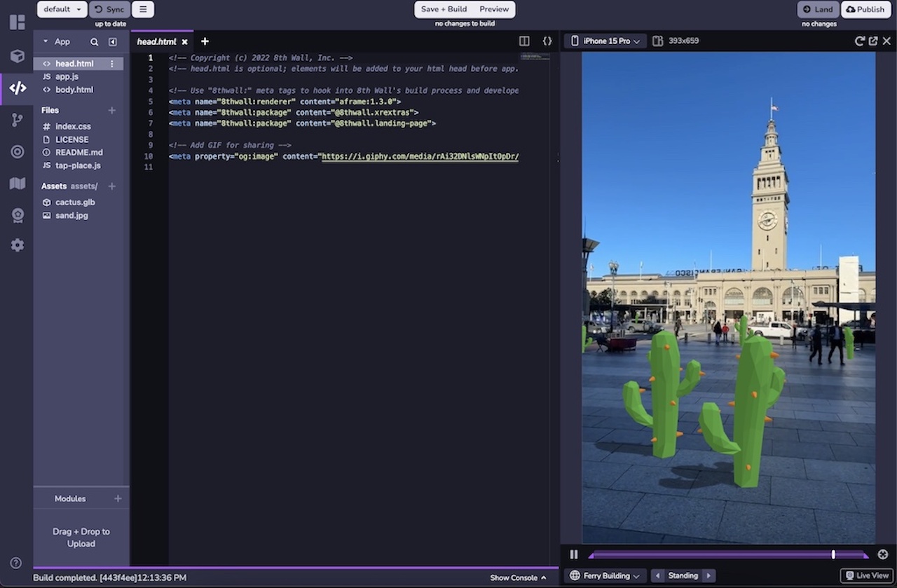Screen dimensions: 897x588
Task: Click the Save + Build button
Action: 444,9
